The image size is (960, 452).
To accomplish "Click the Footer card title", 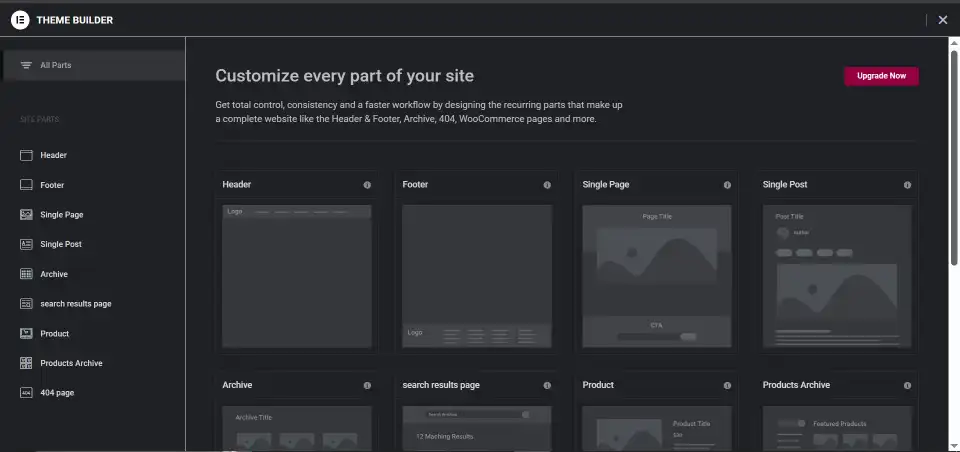I will (415, 184).
